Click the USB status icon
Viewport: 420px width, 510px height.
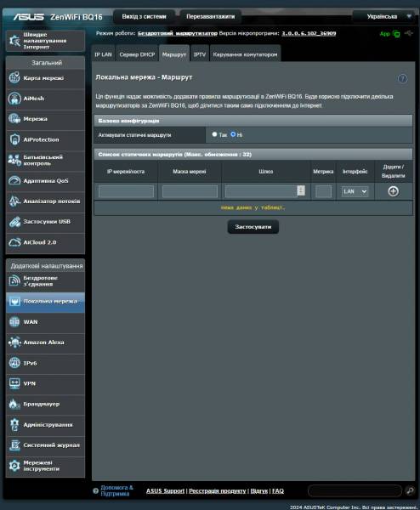409,33
